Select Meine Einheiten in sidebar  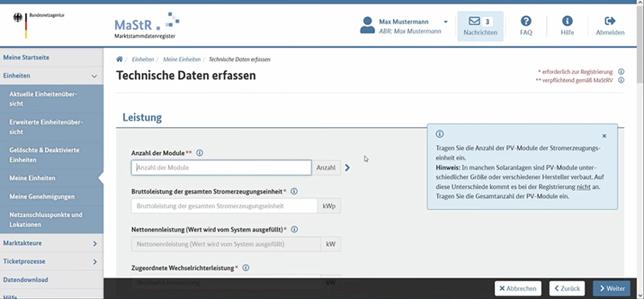pos(52,178)
